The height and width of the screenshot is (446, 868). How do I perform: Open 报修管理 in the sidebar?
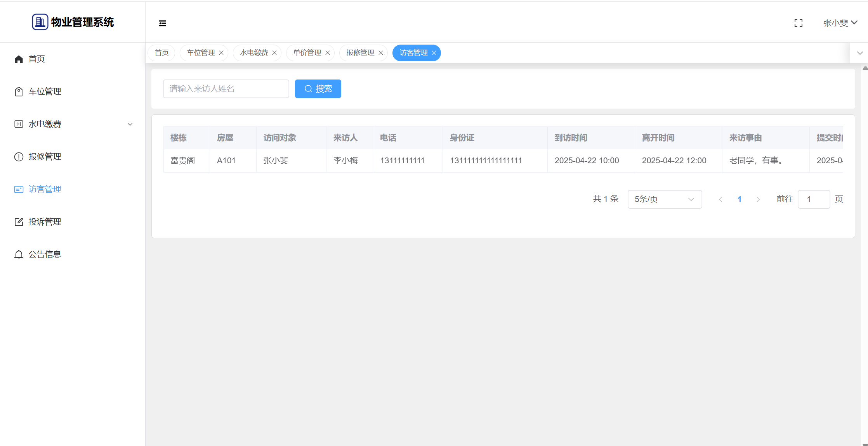(x=45, y=157)
